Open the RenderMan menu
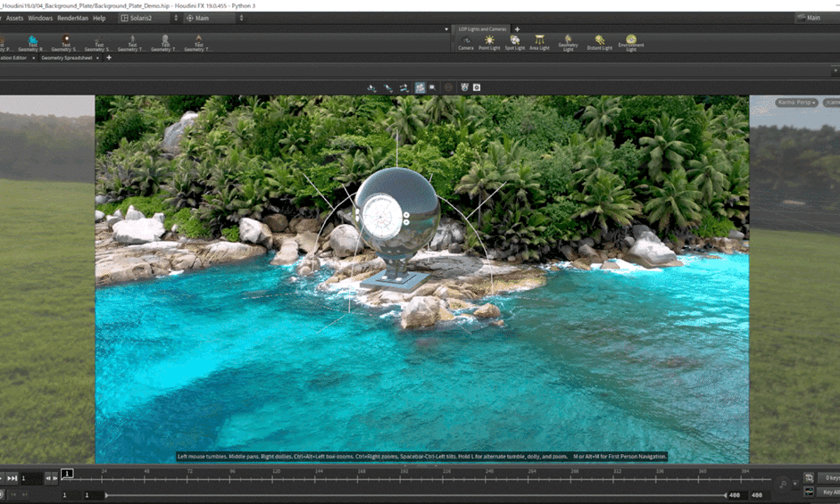Image resolution: width=840 pixels, height=504 pixels. pos(73,18)
